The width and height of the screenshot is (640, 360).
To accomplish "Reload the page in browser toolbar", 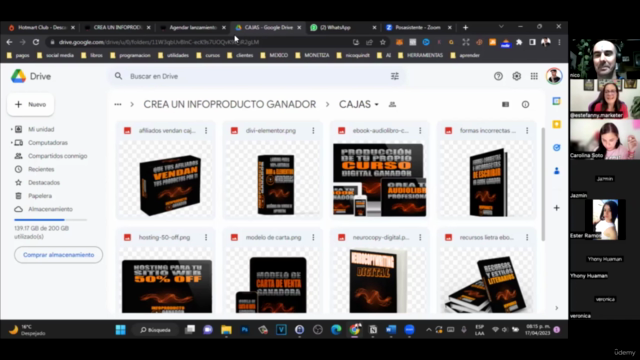I will click(36, 42).
